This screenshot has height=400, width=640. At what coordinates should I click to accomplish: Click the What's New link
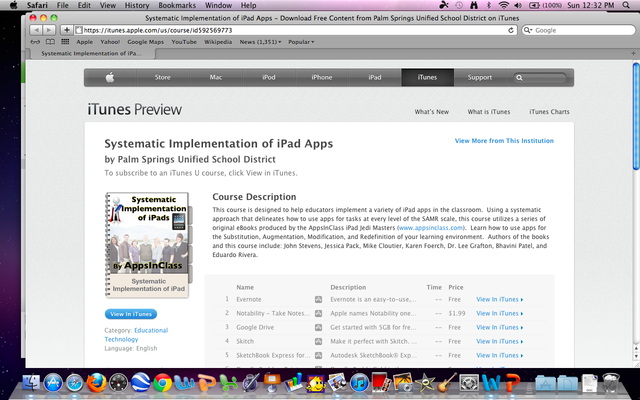tap(431, 111)
